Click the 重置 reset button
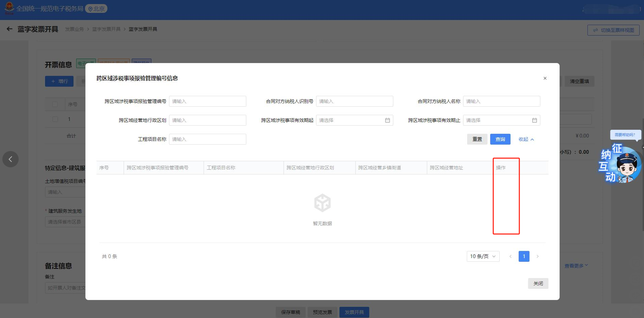This screenshot has height=318, width=644. (x=477, y=139)
